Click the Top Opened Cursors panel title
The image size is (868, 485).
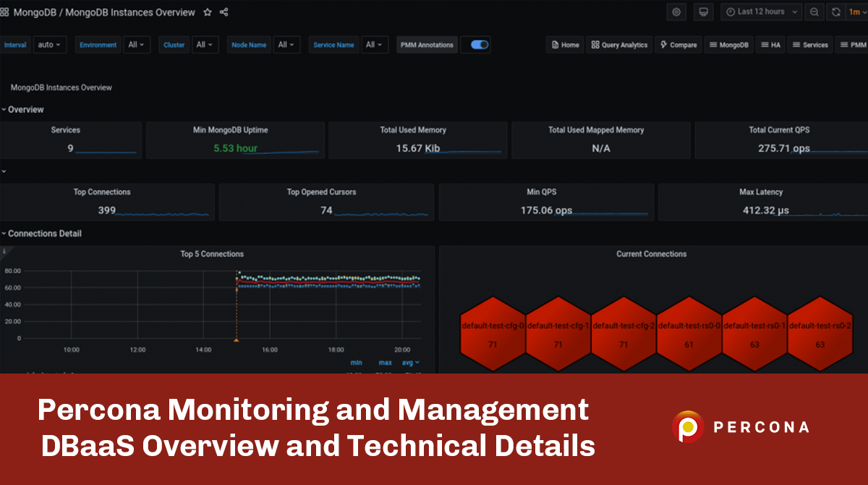[321, 192]
